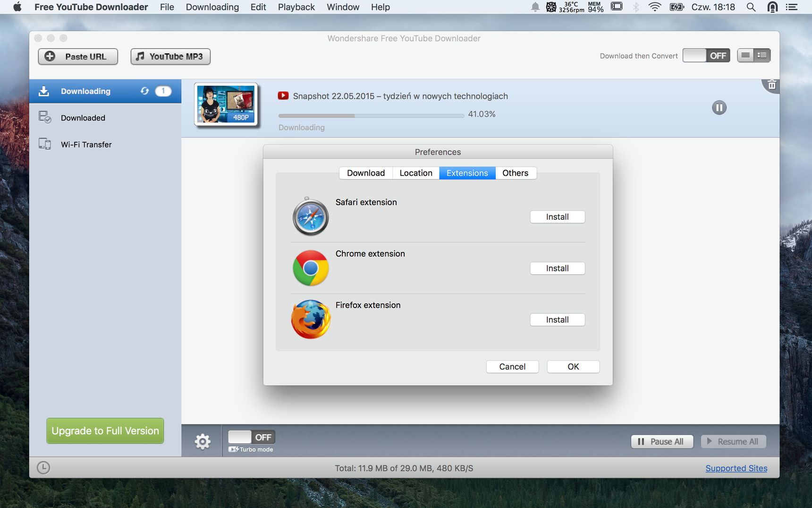The image size is (812, 508).
Task: Open the Edit menu
Action: pyautogui.click(x=258, y=7)
